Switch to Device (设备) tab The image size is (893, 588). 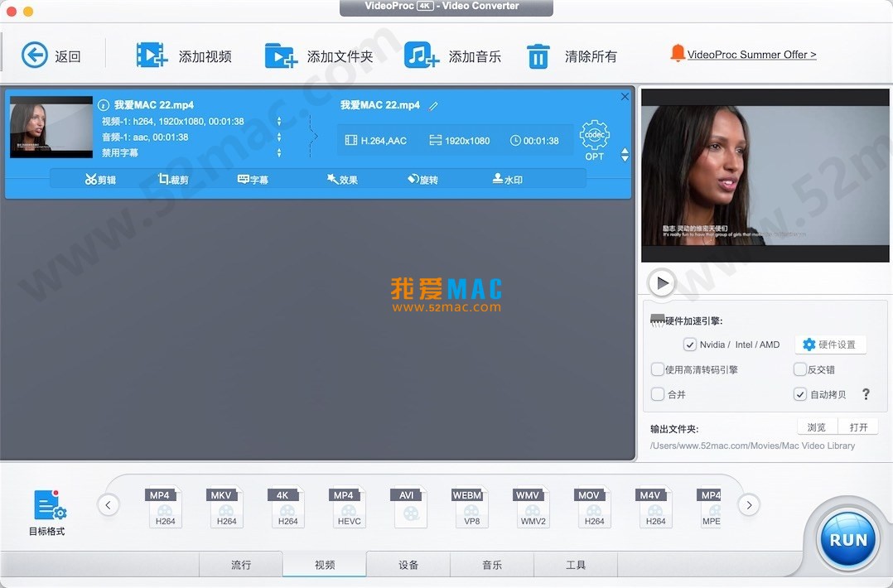(x=408, y=564)
